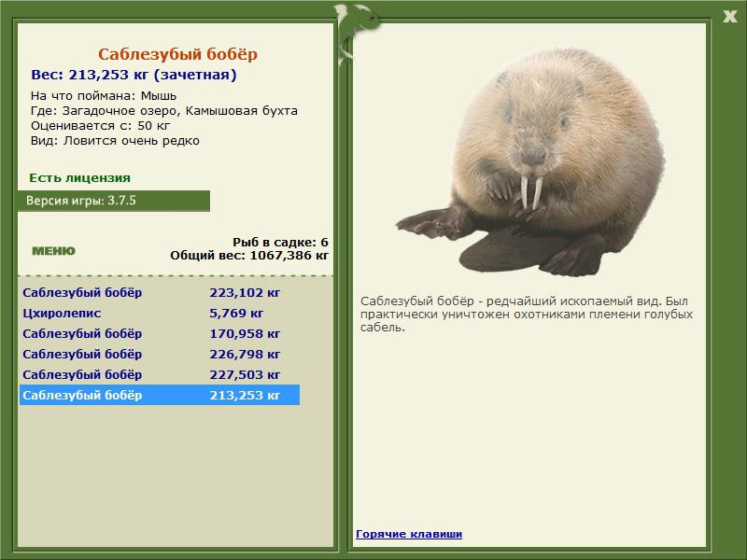Click highlighted Саблезубый бобёр 213,253 кг row
747x560 pixels.
(x=160, y=395)
